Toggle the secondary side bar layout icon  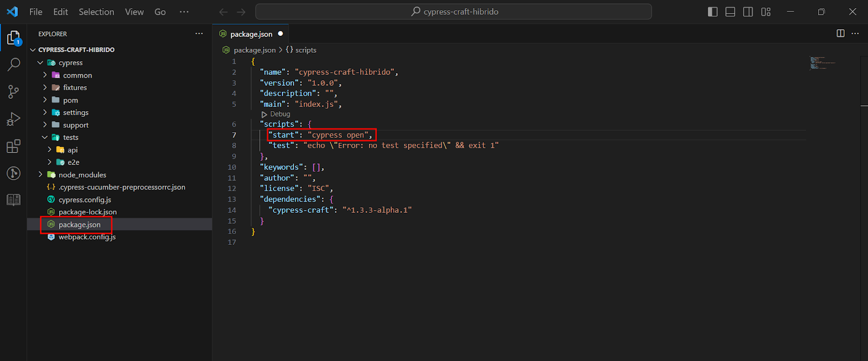[748, 11]
